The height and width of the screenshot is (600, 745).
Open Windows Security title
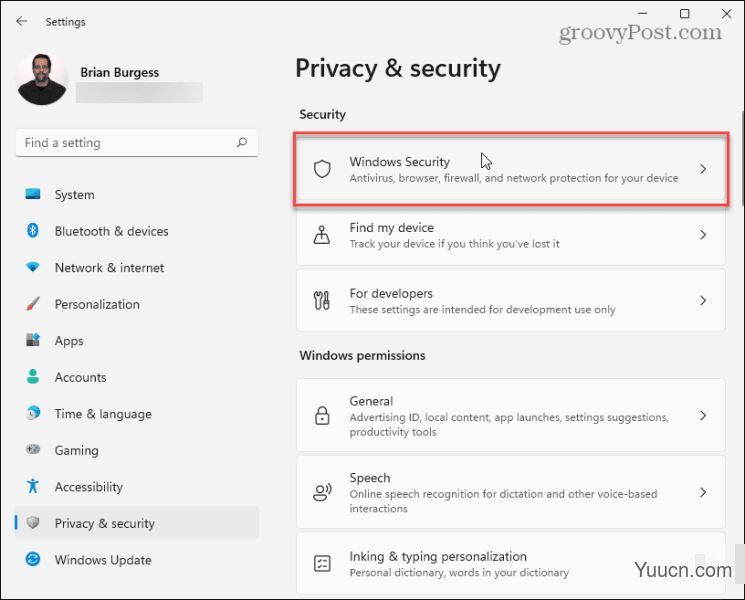(400, 162)
